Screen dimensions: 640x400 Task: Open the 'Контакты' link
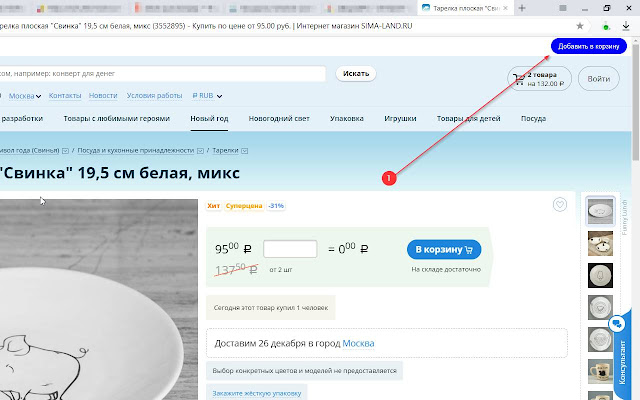coord(65,96)
